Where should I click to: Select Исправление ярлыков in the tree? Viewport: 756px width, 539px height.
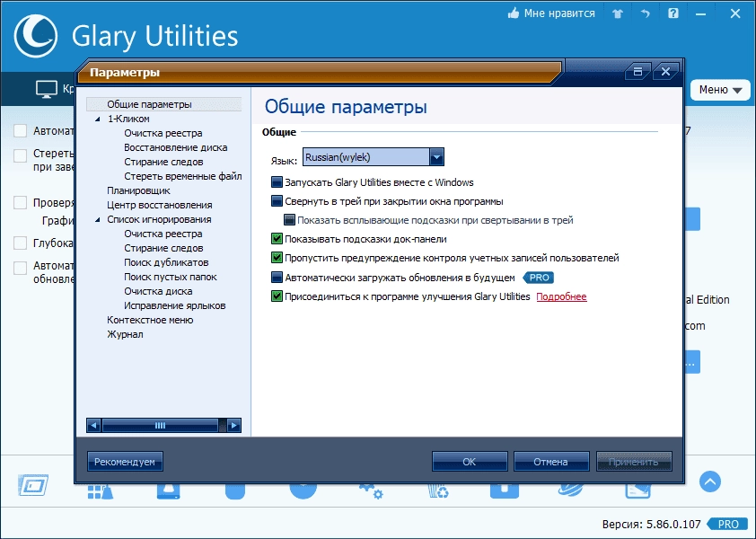(174, 305)
